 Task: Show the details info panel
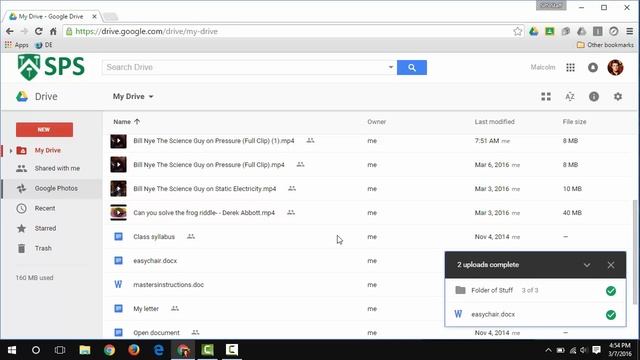tap(593, 97)
